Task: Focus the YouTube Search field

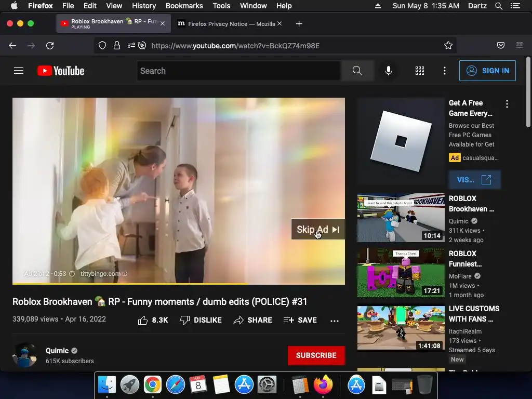Action: pos(239,71)
